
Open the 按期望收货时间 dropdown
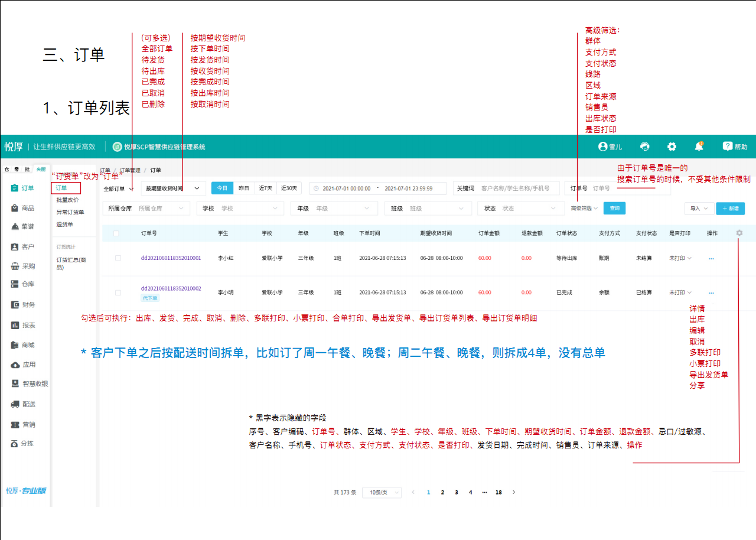[x=173, y=188]
